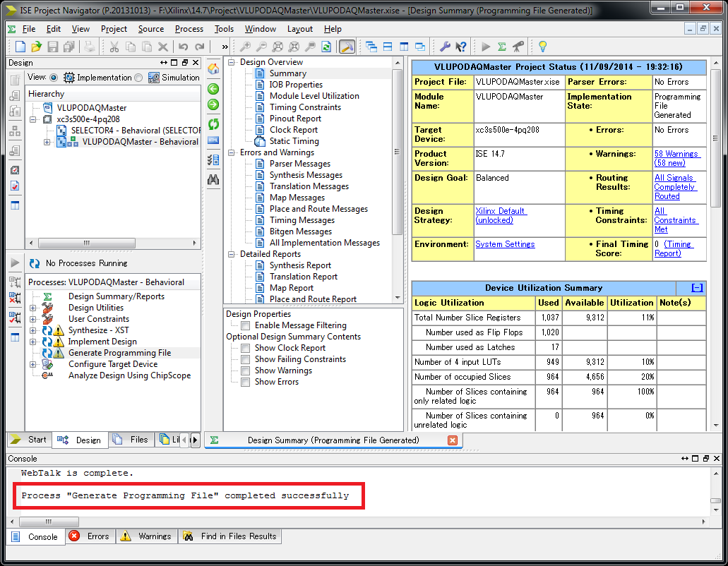
Task: Collapse the Detailed Reports tree node
Action: tap(231, 254)
